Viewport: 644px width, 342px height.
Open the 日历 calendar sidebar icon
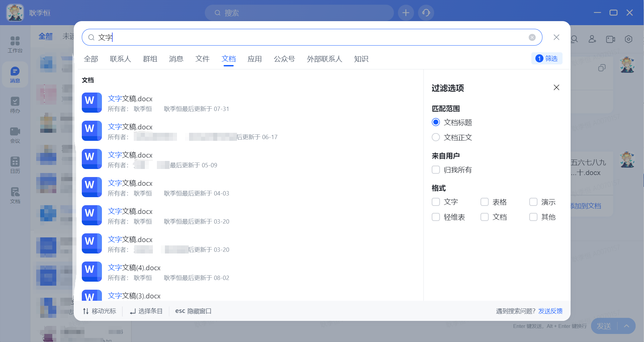(15, 165)
